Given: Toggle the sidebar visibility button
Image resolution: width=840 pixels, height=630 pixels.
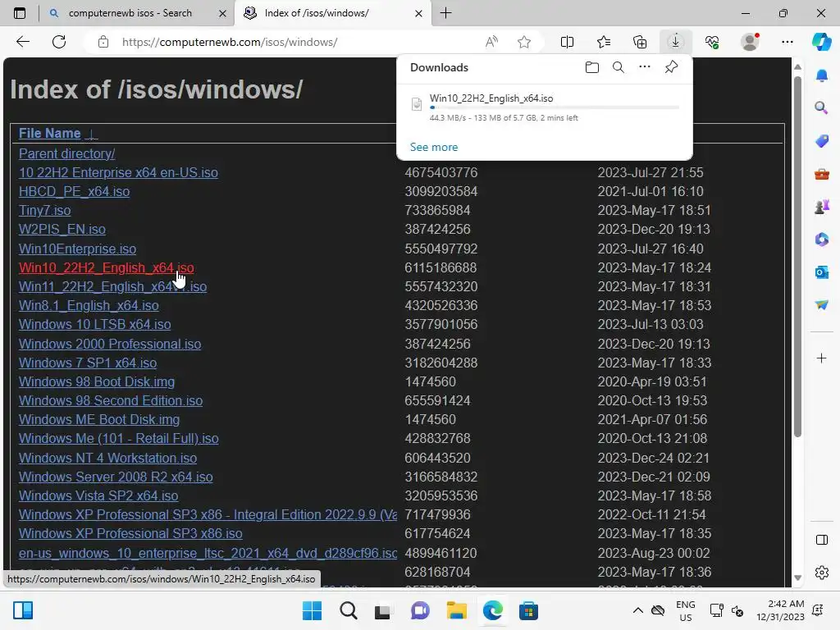Looking at the screenshot, I should (822, 540).
